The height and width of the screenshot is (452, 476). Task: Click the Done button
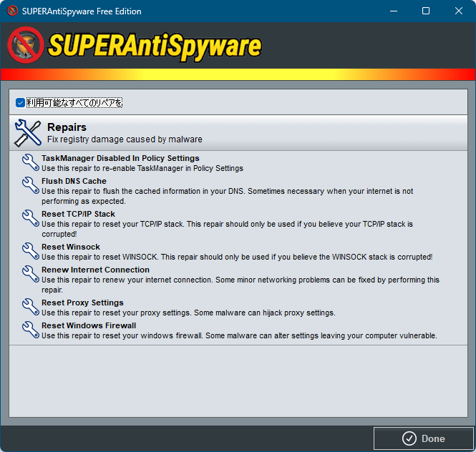pos(424,438)
